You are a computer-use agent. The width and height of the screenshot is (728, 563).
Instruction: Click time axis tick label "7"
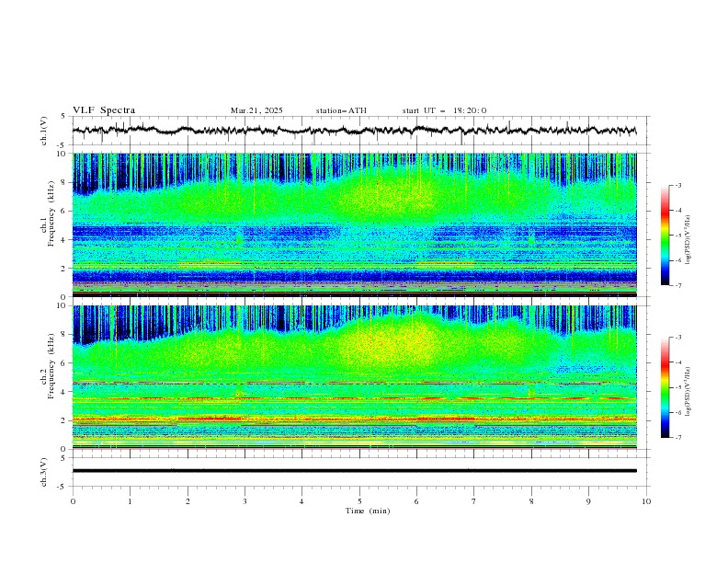(474, 501)
